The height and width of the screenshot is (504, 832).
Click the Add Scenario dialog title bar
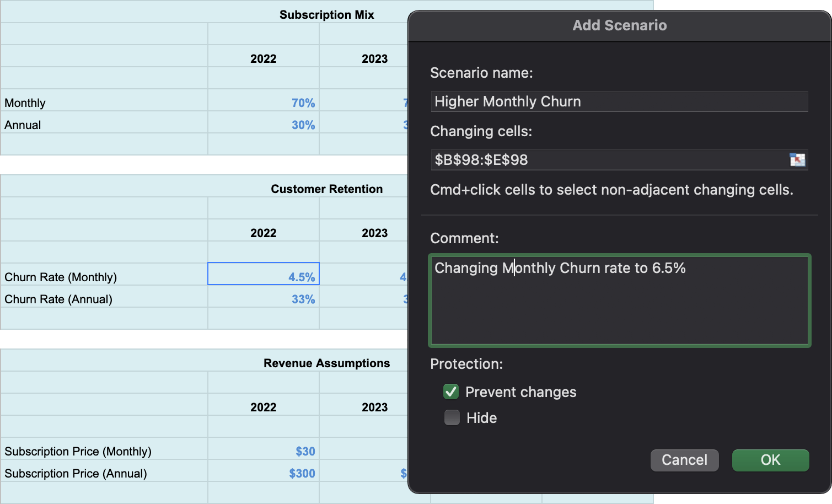point(619,25)
